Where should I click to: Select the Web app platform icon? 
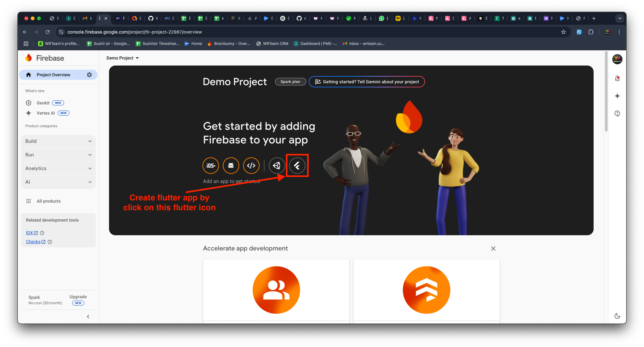click(x=251, y=165)
